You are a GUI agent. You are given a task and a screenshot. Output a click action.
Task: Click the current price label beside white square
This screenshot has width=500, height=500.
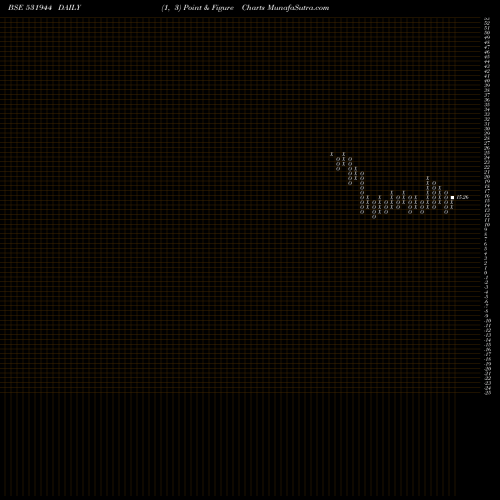coord(463,197)
